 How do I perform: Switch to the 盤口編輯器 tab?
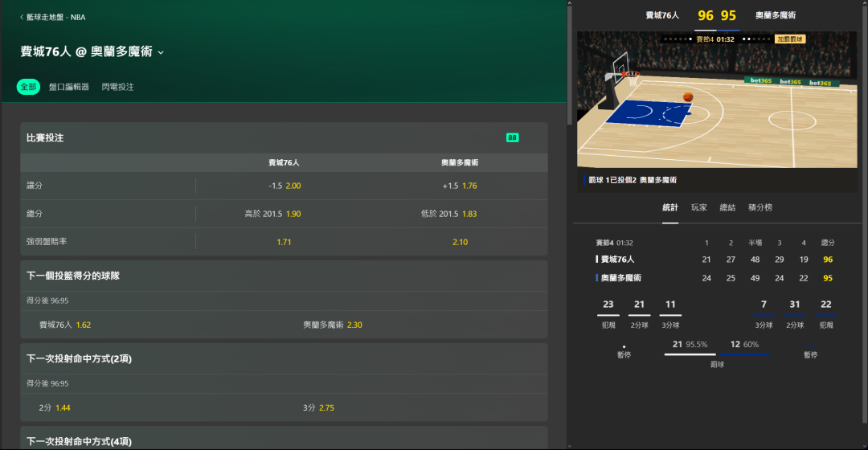(69, 87)
